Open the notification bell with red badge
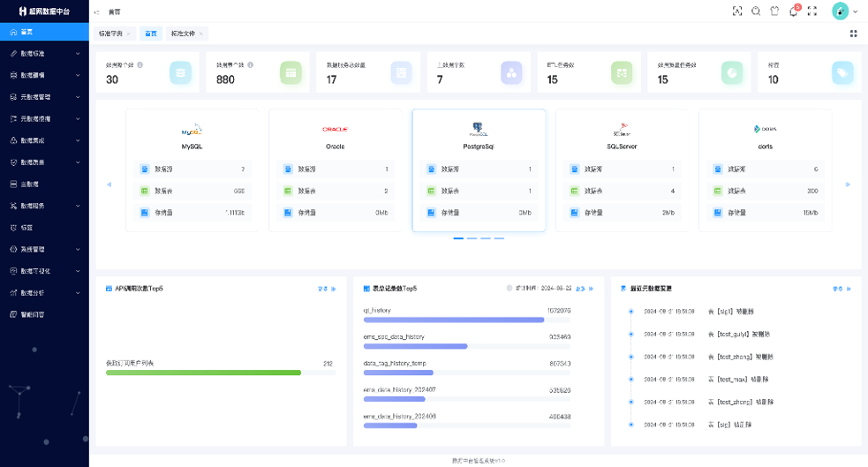868x467 pixels. (x=793, y=11)
